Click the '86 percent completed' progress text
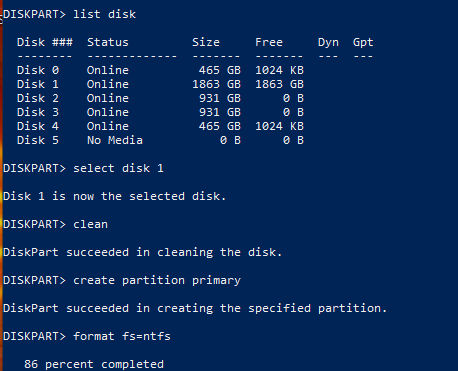Screen dimensions: 458x371 94,364
